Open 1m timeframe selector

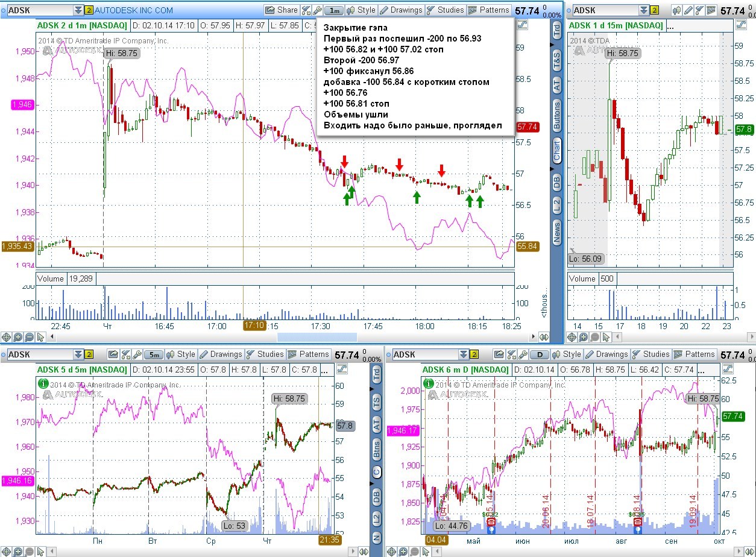tap(333, 10)
